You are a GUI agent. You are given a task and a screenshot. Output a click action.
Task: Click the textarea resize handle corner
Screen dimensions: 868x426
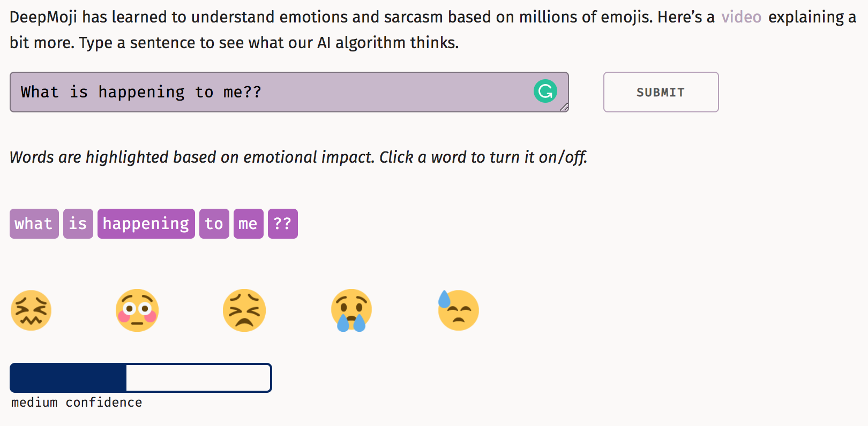(x=564, y=108)
